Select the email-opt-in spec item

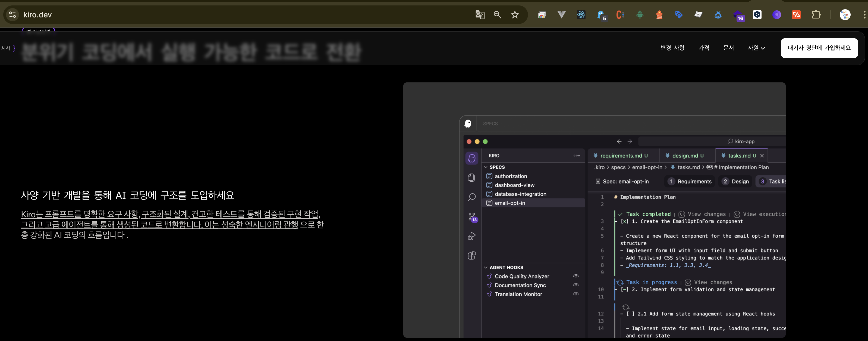click(510, 203)
